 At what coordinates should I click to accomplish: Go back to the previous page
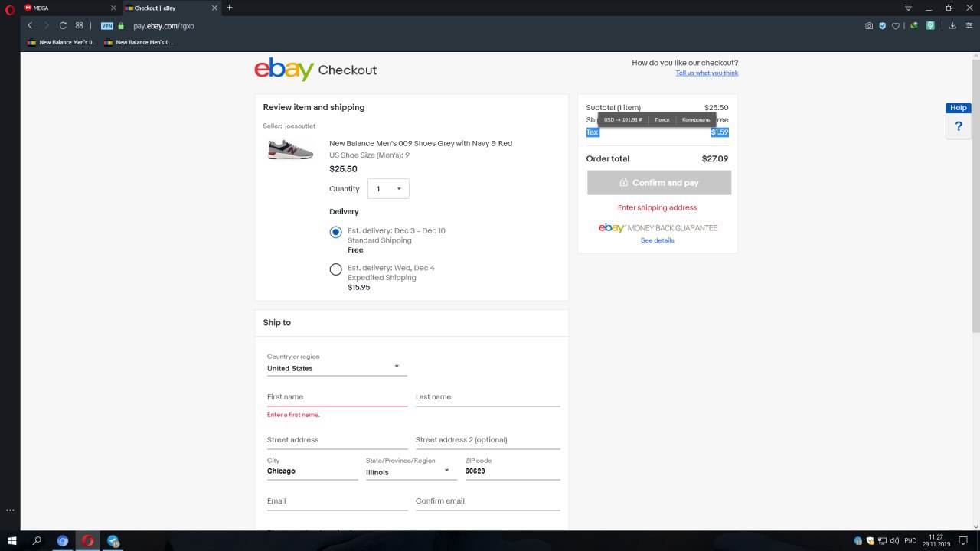tap(30, 25)
